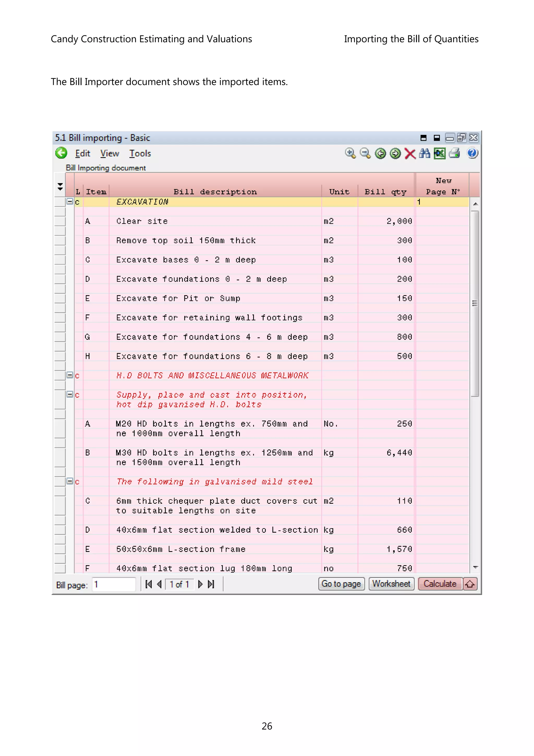Click the Go to page button
The height and width of the screenshot is (756, 534).
pyautogui.click(x=341, y=584)
